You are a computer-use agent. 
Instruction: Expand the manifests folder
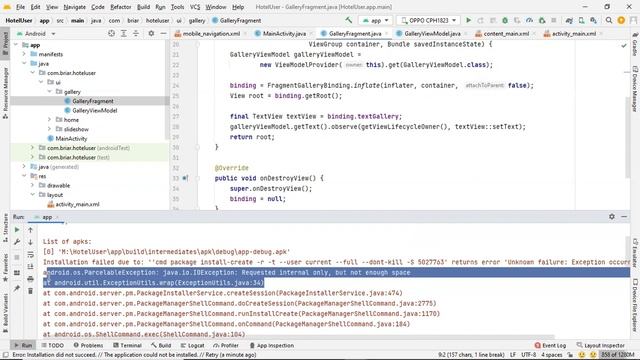(x=24, y=54)
